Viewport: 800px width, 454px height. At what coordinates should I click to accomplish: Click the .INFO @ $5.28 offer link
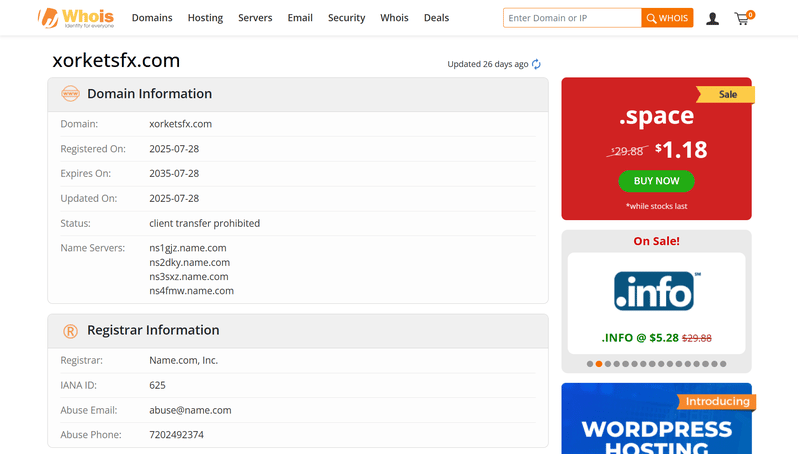[656, 338]
